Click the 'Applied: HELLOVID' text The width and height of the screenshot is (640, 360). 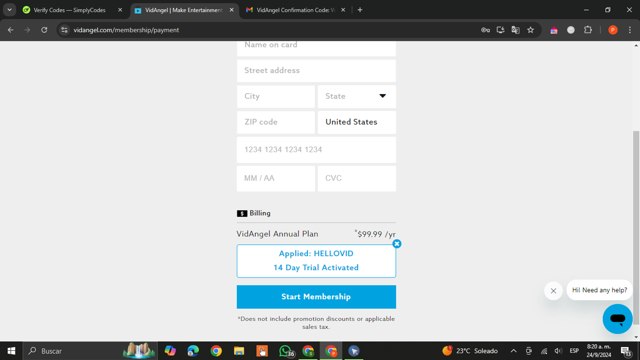316,253
